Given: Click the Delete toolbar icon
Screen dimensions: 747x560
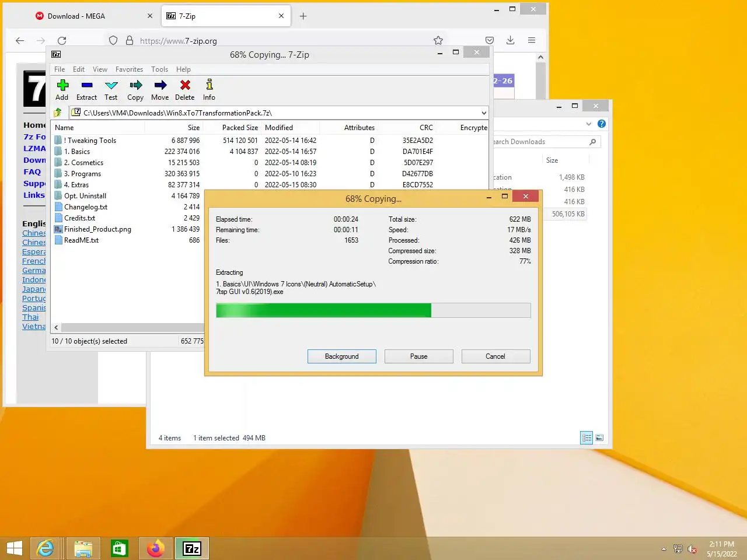Looking at the screenshot, I should point(185,90).
